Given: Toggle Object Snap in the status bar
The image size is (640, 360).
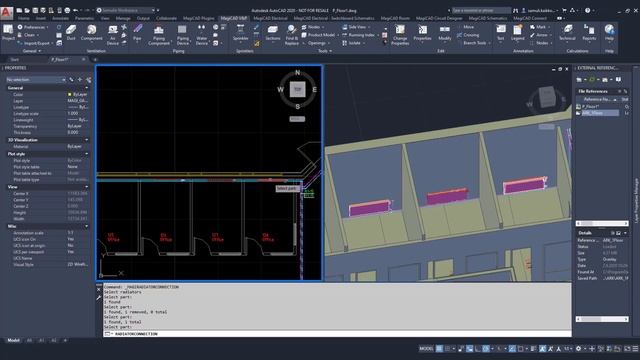Looking at the screenshot, I should coord(520,349).
